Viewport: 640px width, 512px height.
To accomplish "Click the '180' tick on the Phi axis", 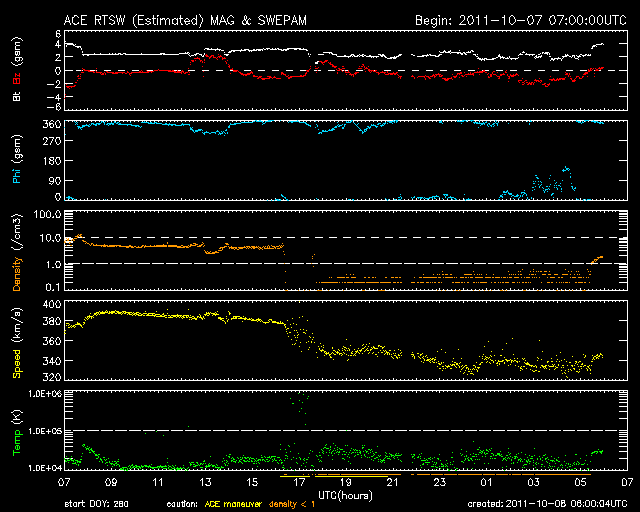I will point(52,160).
